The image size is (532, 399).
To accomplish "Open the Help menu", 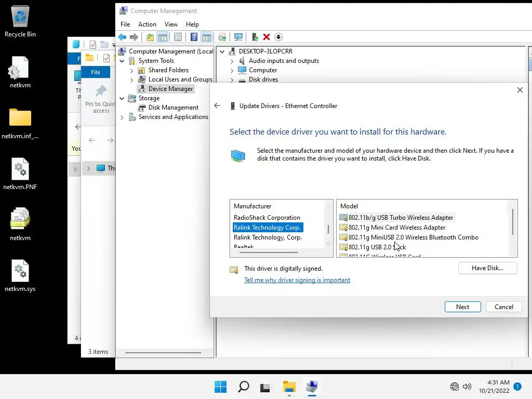I will 192,24.
